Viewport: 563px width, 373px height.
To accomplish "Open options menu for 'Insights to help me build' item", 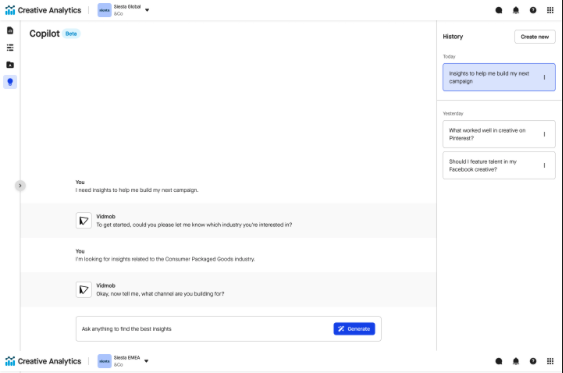I will (544, 77).
